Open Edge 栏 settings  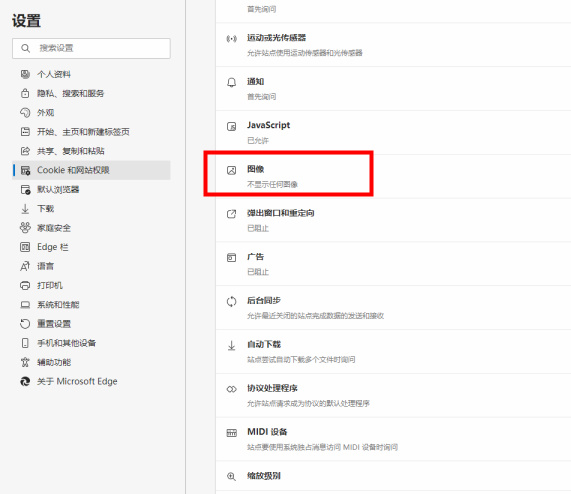91,247
